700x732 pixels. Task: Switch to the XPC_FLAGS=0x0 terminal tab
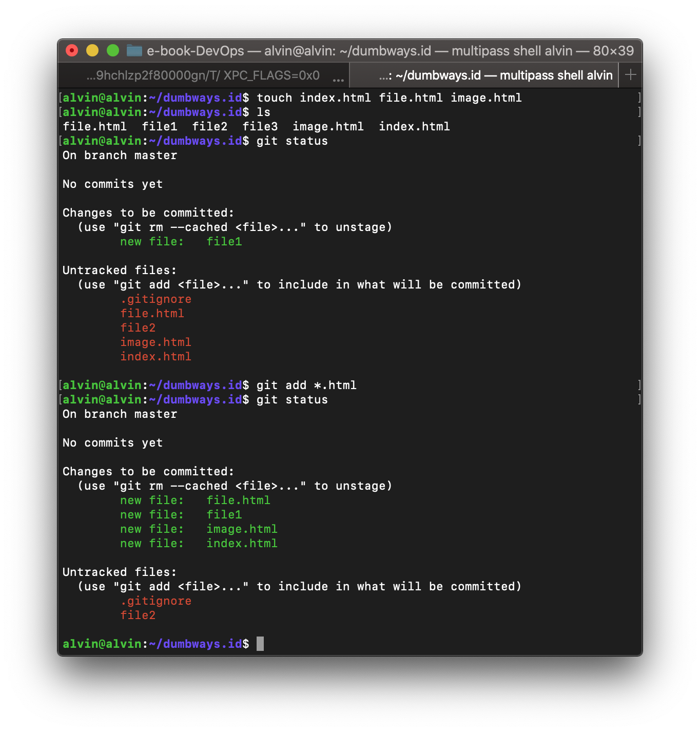(203, 75)
